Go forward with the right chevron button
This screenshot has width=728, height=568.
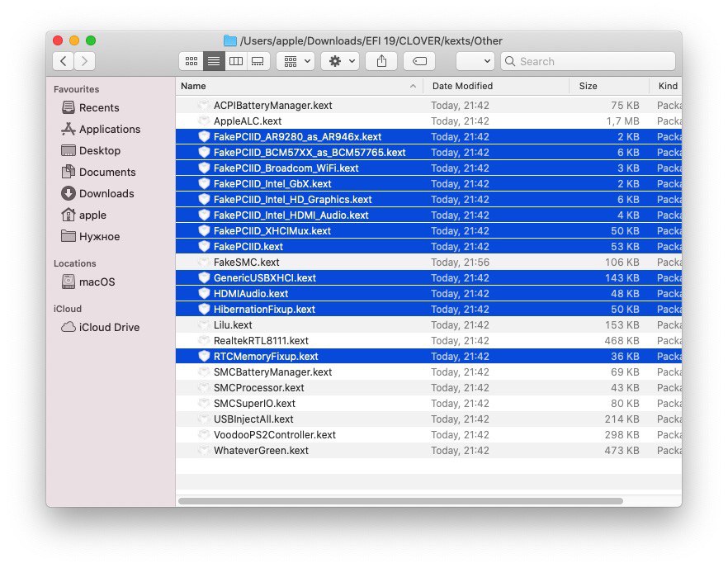click(84, 61)
